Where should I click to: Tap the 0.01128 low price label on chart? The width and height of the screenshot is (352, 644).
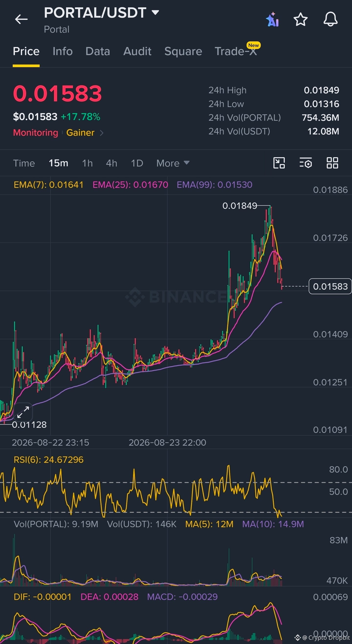tap(29, 425)
